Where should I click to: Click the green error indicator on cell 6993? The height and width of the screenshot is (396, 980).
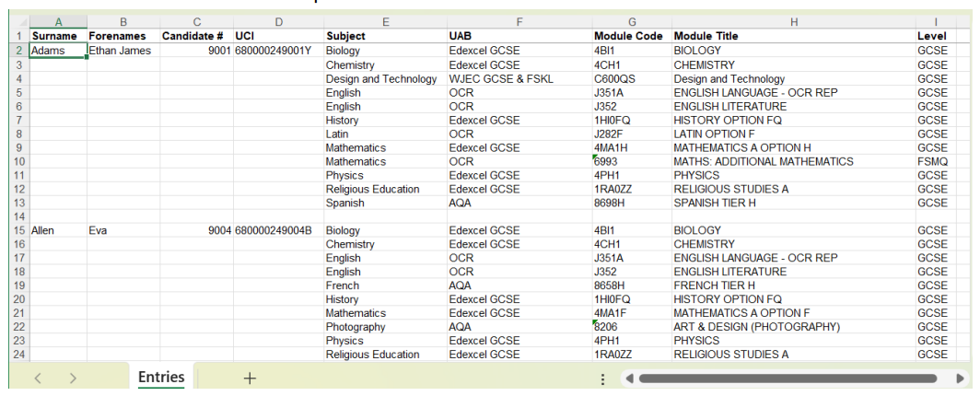tap(597, 157)
